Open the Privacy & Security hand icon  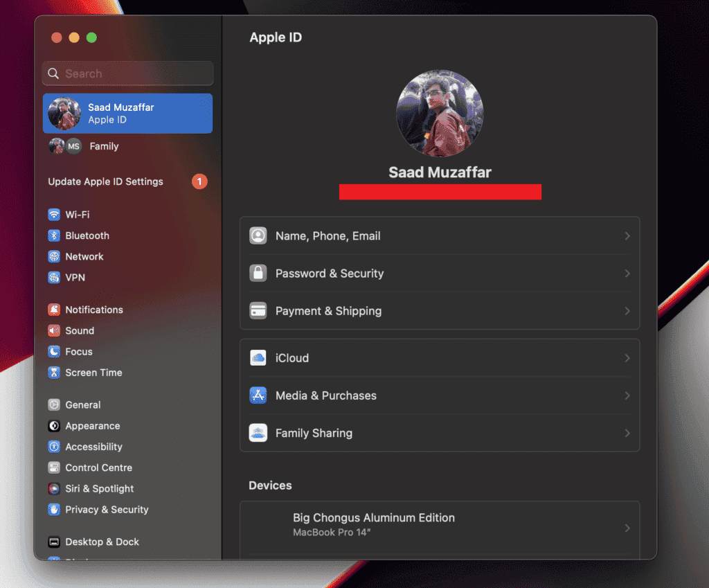[x=54, y=509]
